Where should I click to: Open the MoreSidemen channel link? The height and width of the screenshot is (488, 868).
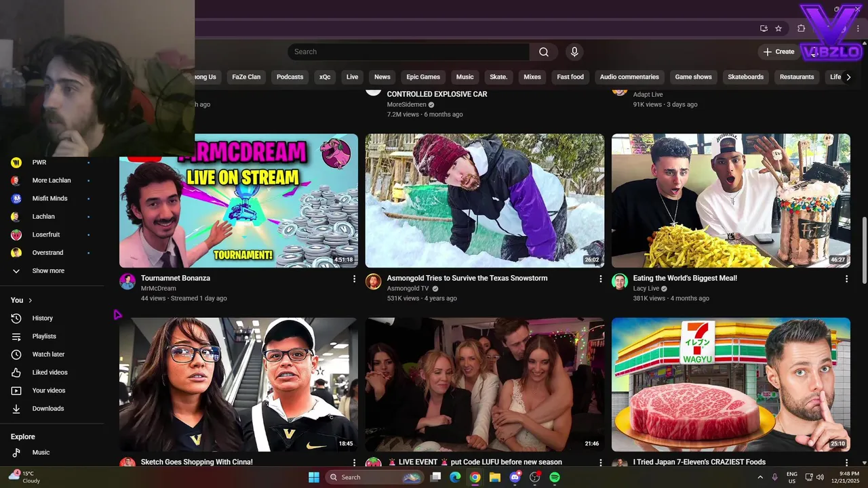[406, 104]
